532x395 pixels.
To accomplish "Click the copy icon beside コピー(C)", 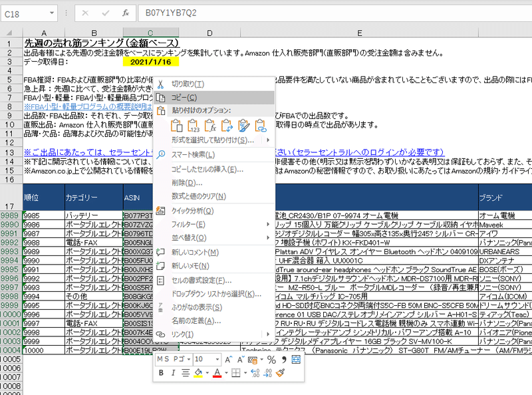I will click(160, 98).
